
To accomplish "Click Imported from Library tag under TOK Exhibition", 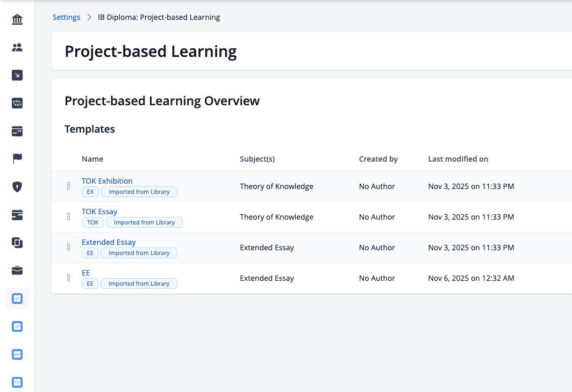I will [x=139, y=192].
